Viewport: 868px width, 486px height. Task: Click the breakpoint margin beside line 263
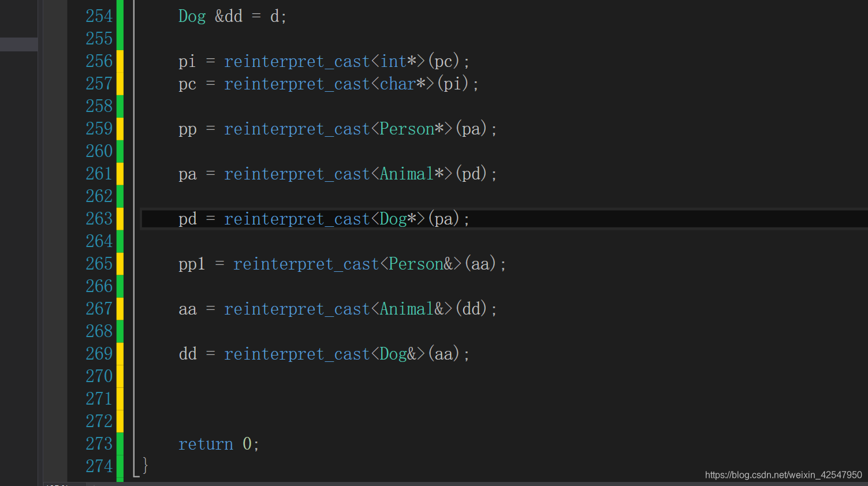pyautogui.click(x=55, y=219)
